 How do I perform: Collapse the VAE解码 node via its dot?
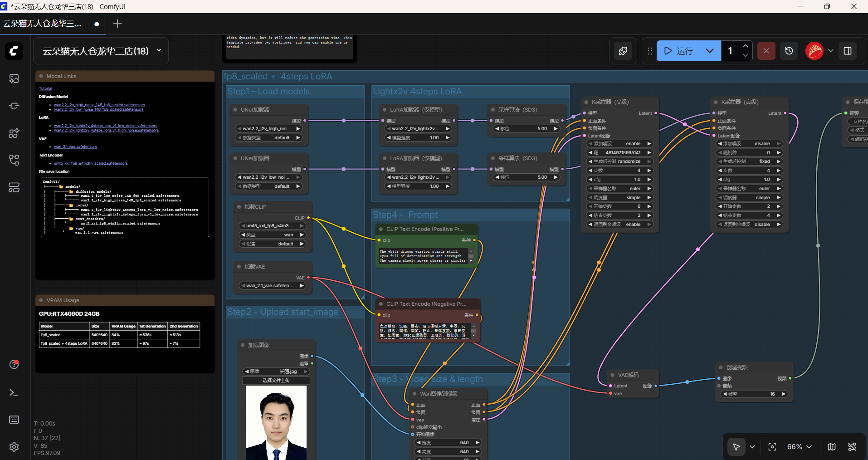[612, 375]
